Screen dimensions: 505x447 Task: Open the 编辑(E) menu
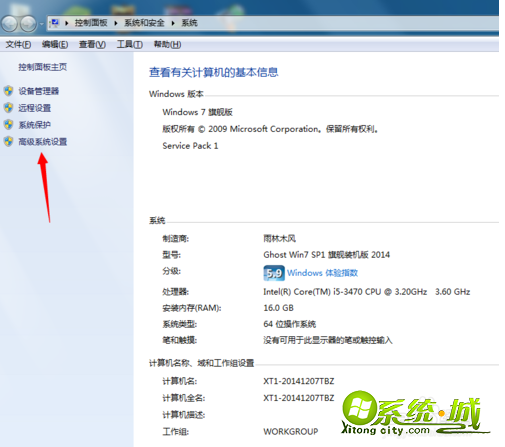tap(55, 44)
